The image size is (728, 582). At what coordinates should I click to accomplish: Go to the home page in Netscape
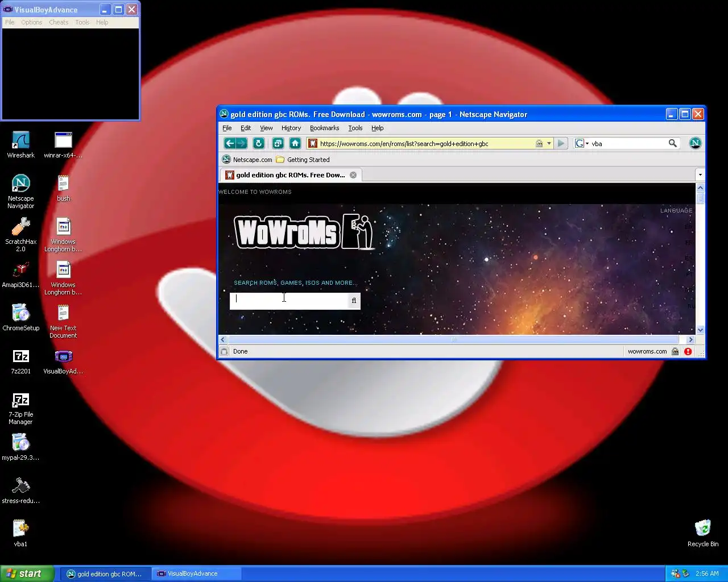(295, 143)
